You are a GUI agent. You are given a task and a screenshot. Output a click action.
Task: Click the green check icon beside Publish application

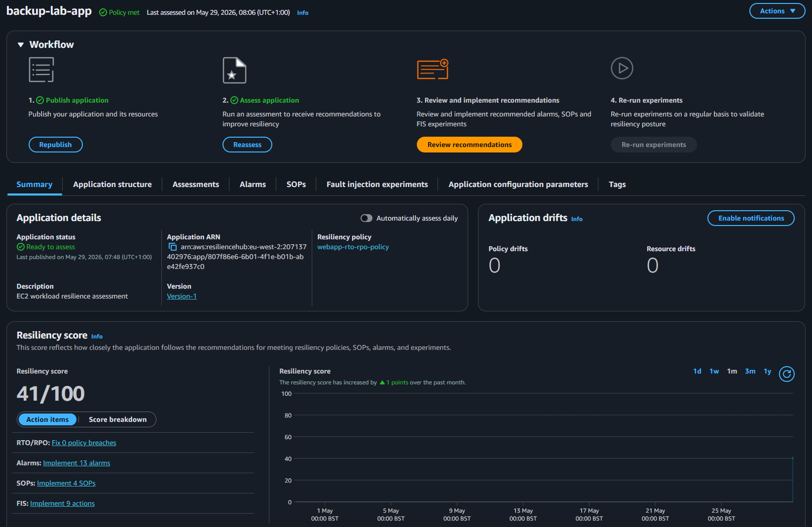40,100
